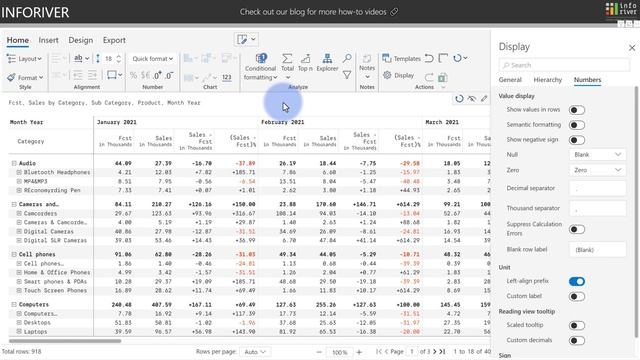Switch to the Export ribbon tab
The width and height of the screenshot is (640, 360).
(x=114, y=40)
